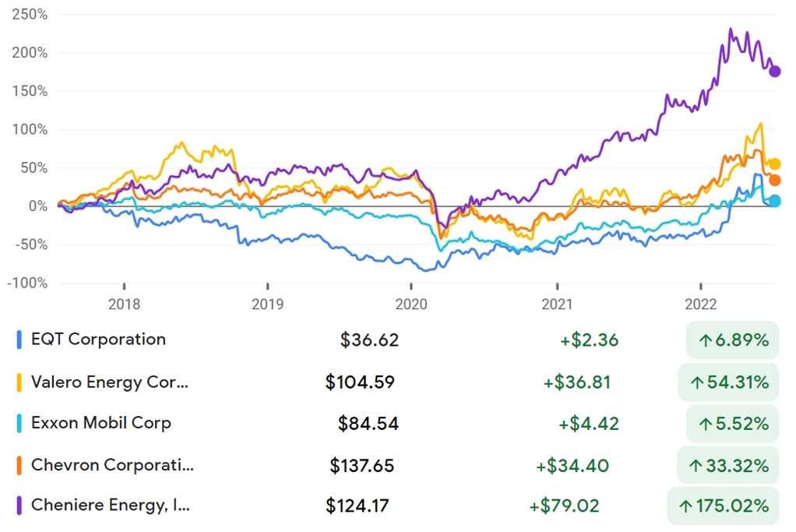The height and width of the screenshot is (532, 796).
Task: Click the 2022 label on the x-axis
Action: (700, 304)
